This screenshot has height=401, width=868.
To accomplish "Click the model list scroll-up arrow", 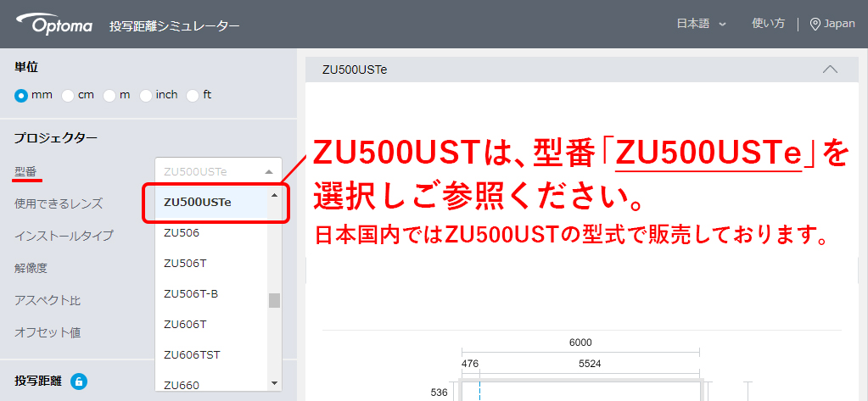I will pos(275,195).
